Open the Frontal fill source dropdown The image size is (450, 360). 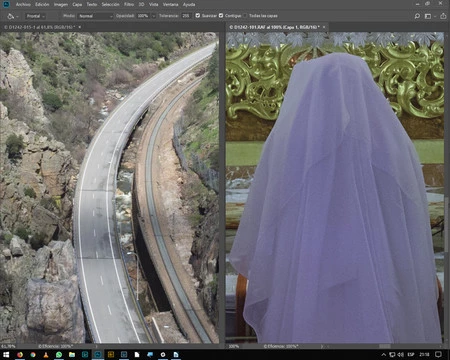pyautogui.click(x=36, y=16)
